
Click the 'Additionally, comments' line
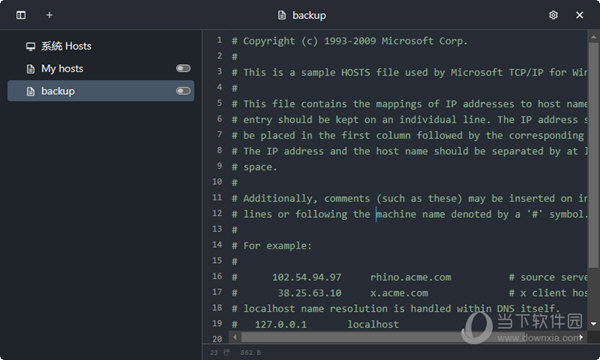409,198
